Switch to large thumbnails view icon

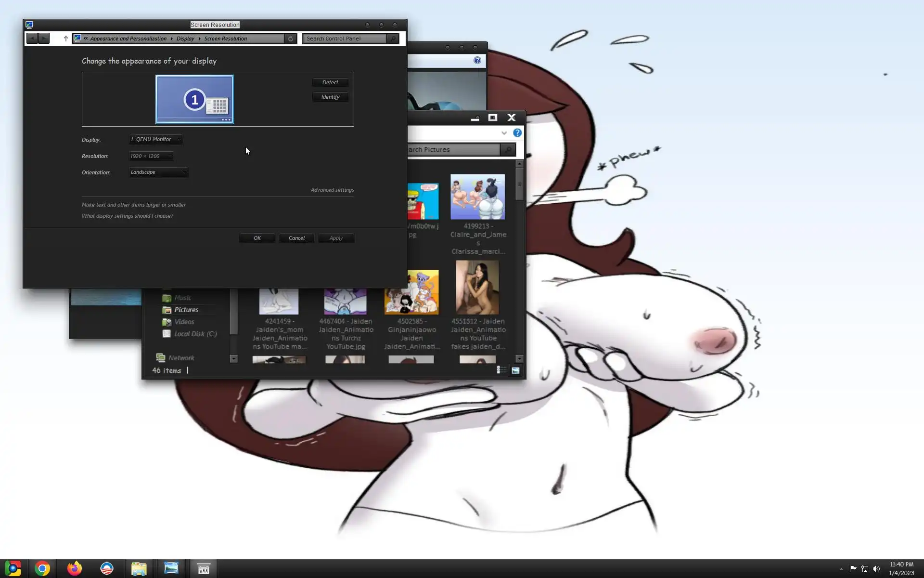(x=515, y=370)
